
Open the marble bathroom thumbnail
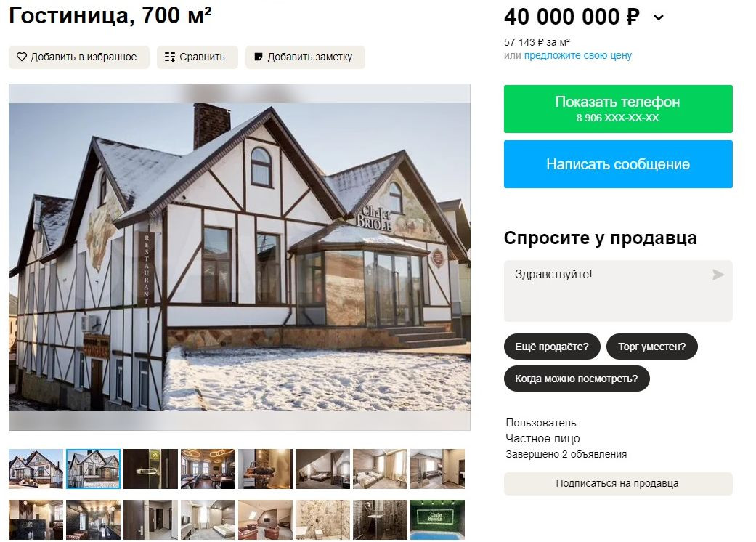point(322,519)
